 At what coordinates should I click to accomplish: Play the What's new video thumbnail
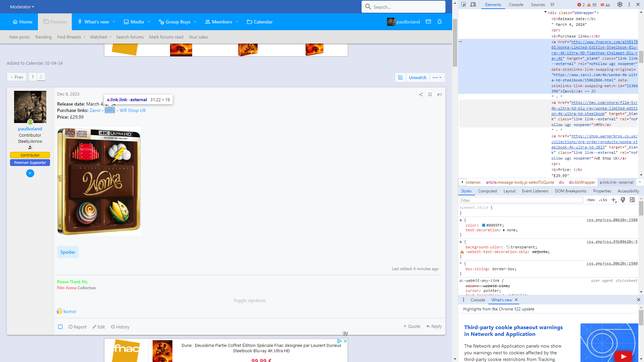[x=623, y=356]
